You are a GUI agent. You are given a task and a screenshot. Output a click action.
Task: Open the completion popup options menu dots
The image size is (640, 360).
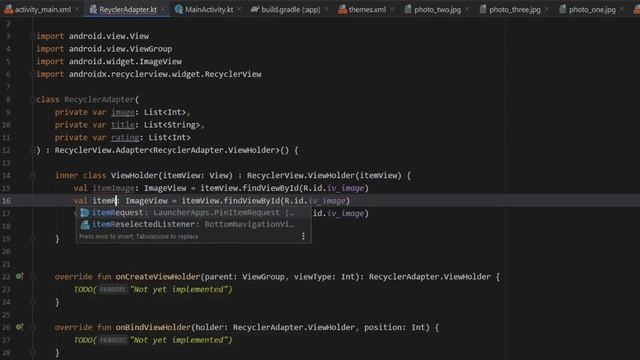(303, 236)
